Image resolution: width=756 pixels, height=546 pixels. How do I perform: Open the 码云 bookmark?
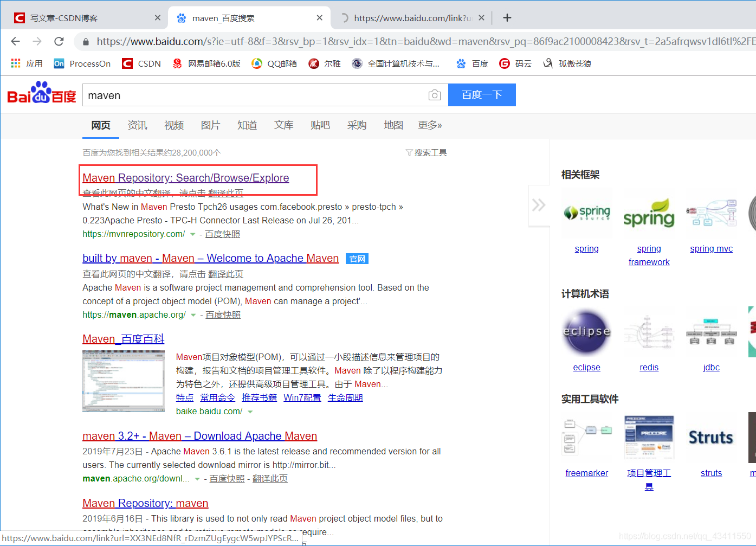515,63
